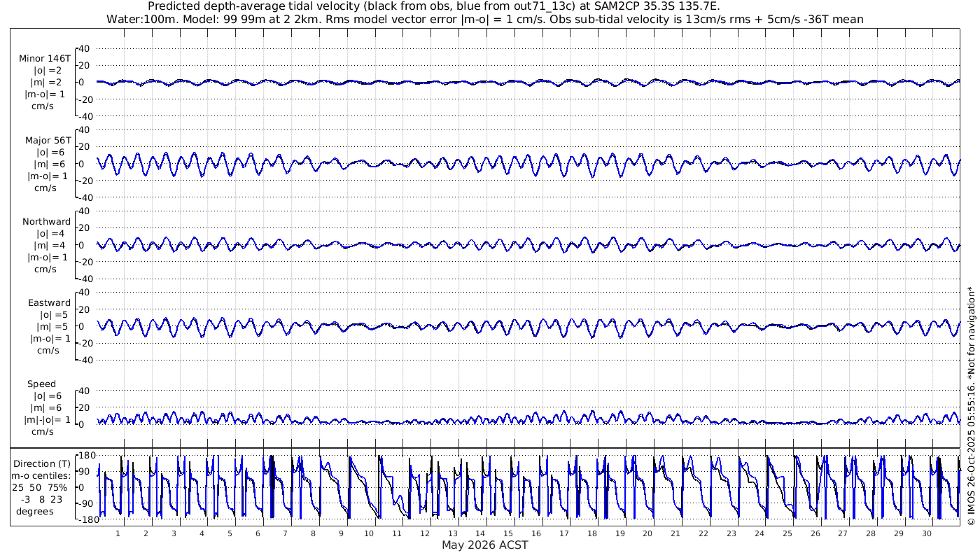Select day 30 on the date axis

click(927, 533)
